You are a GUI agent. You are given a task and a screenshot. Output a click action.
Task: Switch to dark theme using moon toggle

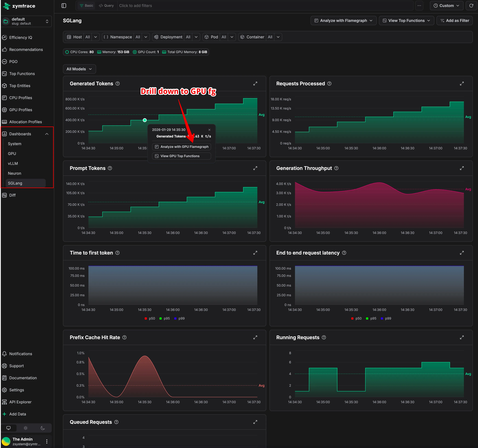(x=43, y=428)
